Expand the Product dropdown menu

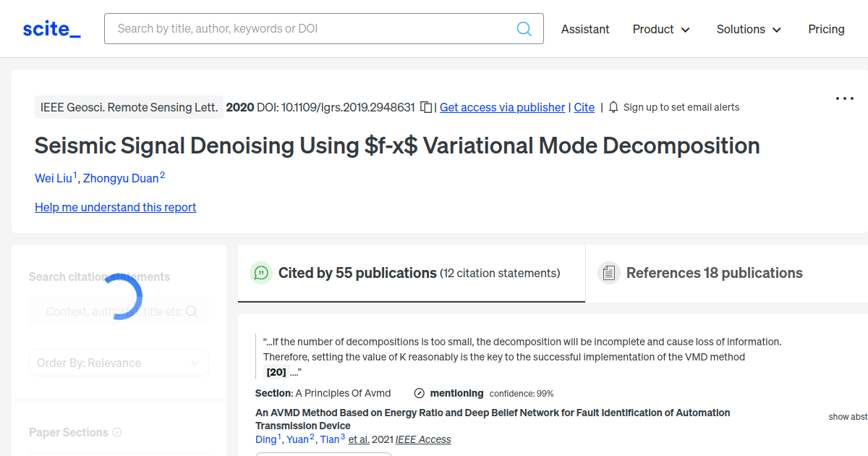click(661, 29)
